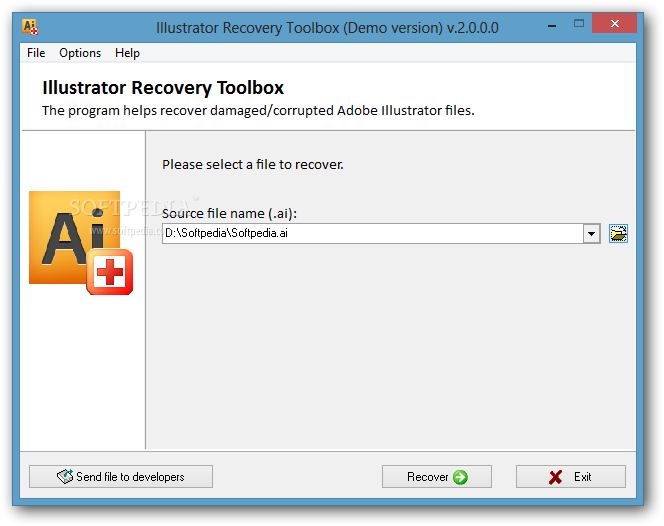Open the Options menu
Screen dimensions: 664x526
click(x=80, y=53)
